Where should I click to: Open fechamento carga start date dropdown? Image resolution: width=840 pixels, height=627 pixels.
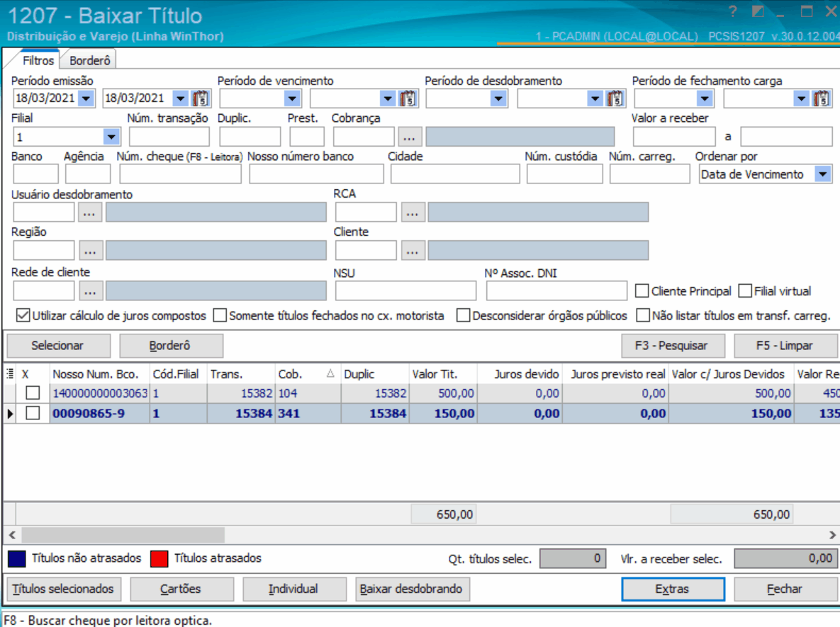tap(705, 98)
